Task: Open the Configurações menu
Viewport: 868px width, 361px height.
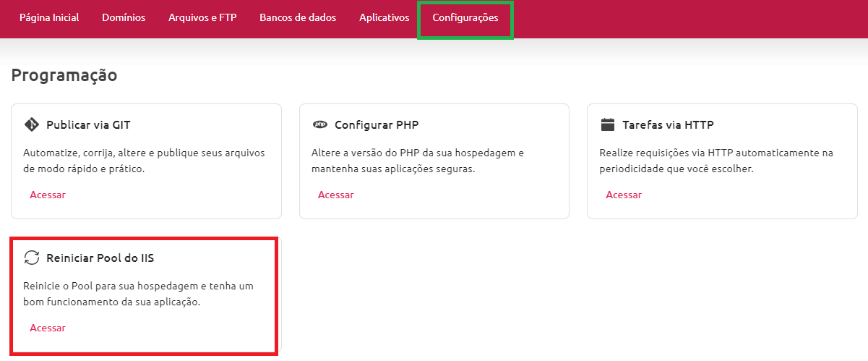Action: click(465, 20)
